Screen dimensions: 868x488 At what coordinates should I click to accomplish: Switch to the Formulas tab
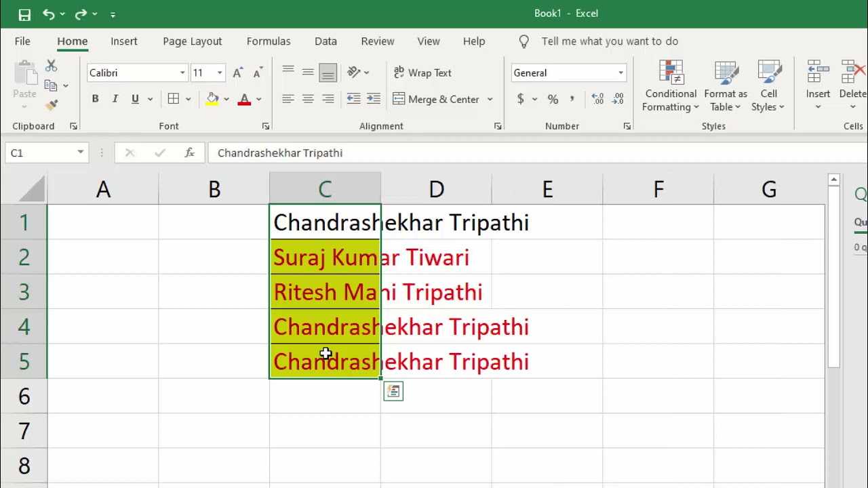(269, 41)
